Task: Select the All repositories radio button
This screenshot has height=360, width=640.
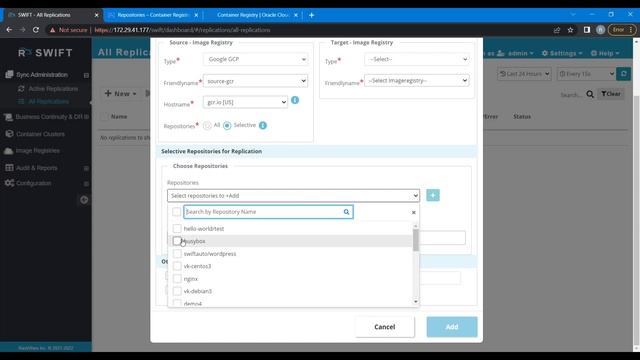Action: (207, 125)
